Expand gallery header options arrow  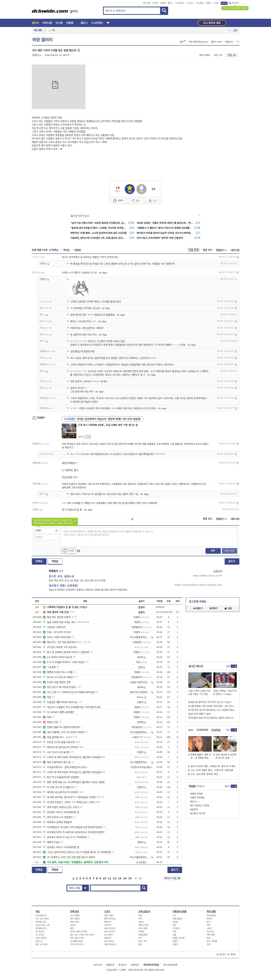(238, 42)
